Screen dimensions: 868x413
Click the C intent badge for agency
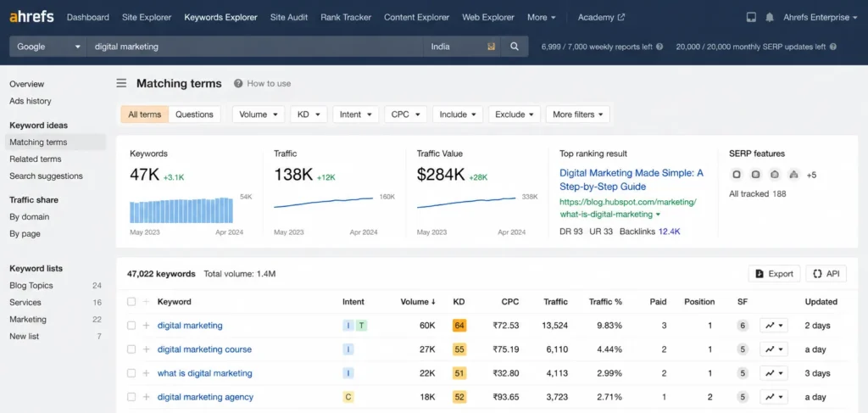coord(348,397)
